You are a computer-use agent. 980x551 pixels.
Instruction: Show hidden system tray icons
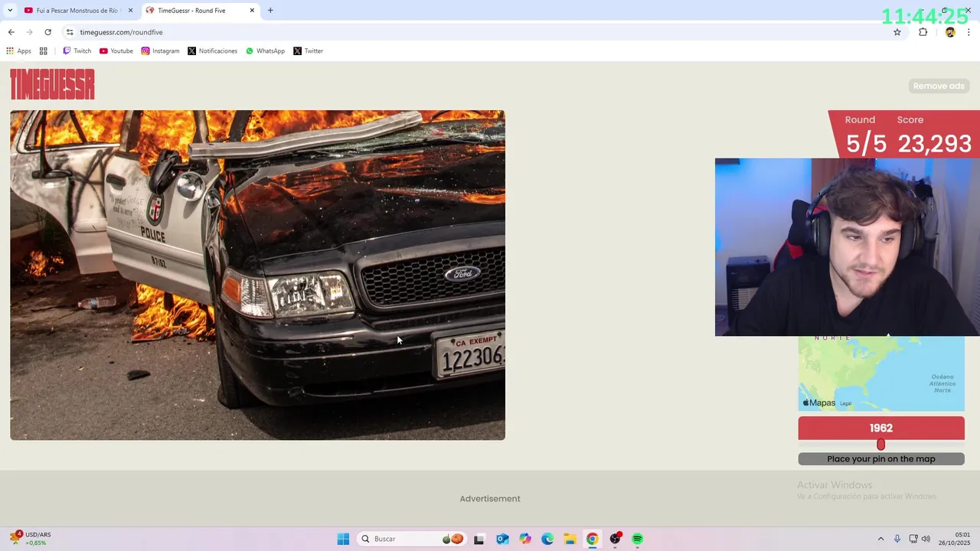(x=880, y=539)
